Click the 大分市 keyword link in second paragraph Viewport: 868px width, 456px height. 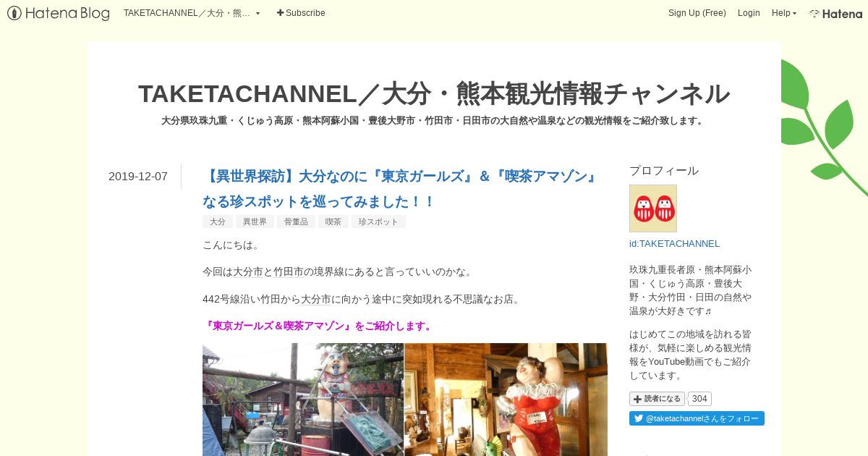[x=248, y=272]
